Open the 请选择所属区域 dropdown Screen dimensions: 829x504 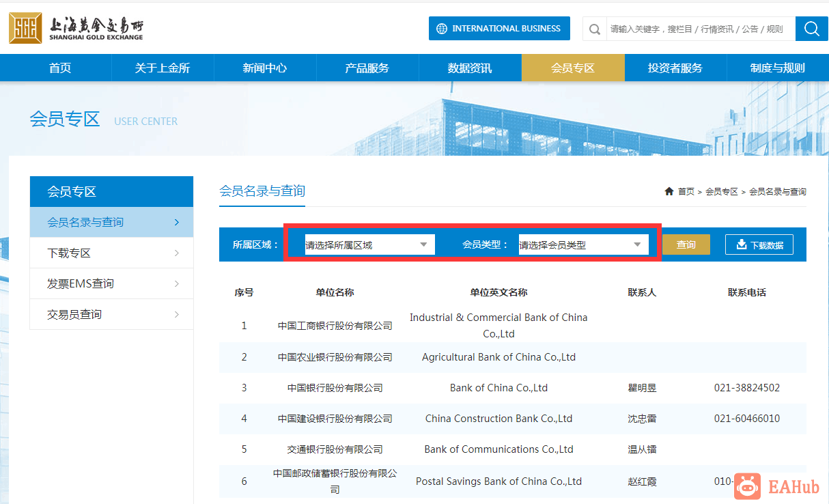(369, 244)
